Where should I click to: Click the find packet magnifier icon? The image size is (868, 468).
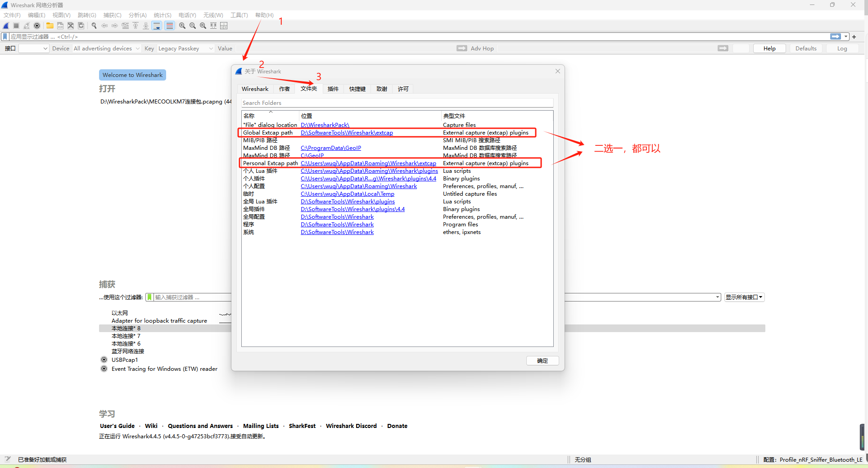pyautogui.click(x=94, y=26)
